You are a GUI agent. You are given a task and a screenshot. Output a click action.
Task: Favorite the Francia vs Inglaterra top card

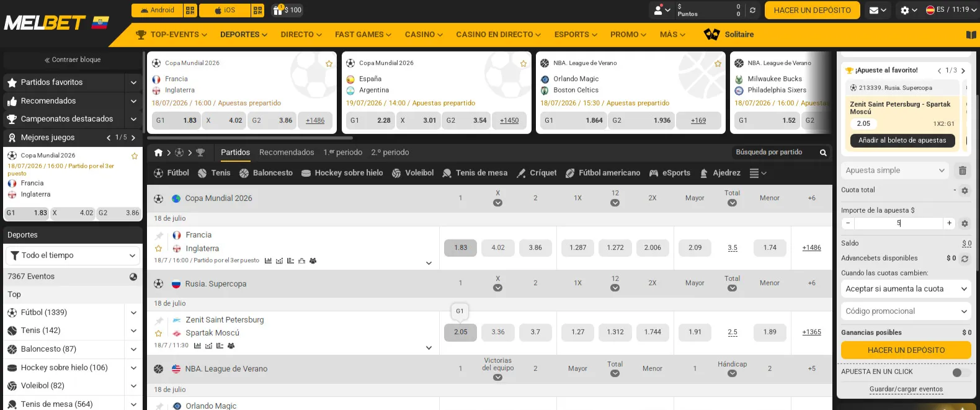point(329,63)
